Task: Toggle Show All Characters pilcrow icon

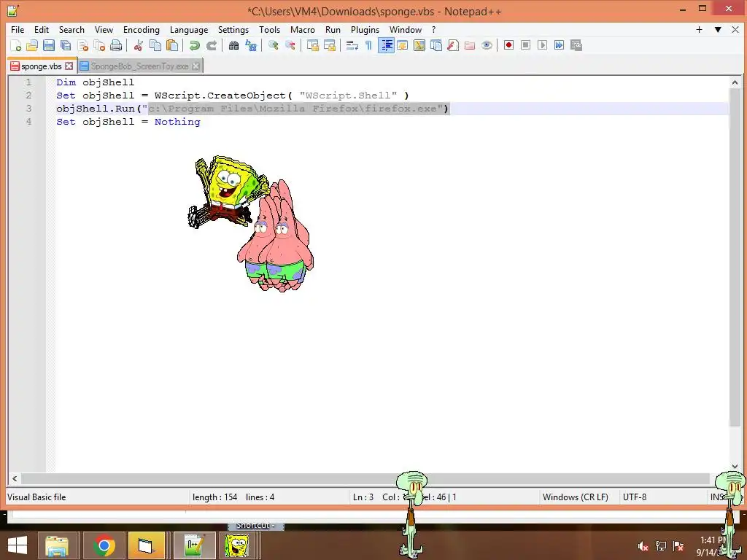Action: [x=368, y=45]
